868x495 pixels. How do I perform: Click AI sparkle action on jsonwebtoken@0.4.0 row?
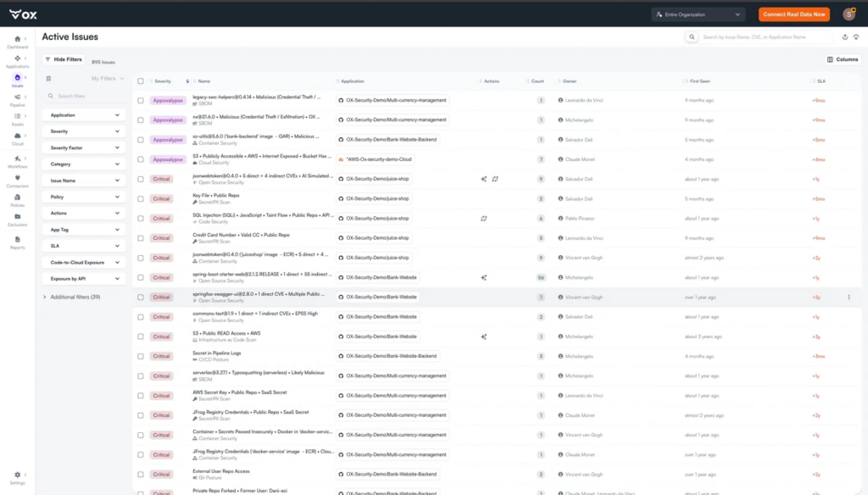click(484, 180)
